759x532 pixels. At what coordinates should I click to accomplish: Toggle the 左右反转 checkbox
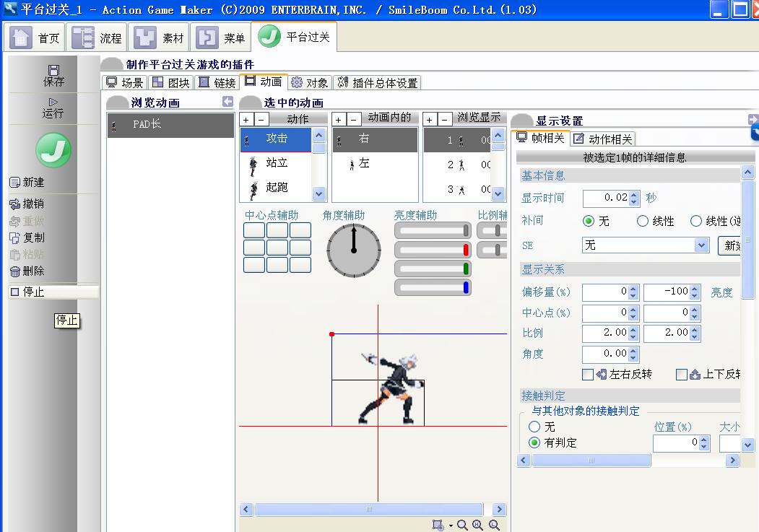[588, 375]
